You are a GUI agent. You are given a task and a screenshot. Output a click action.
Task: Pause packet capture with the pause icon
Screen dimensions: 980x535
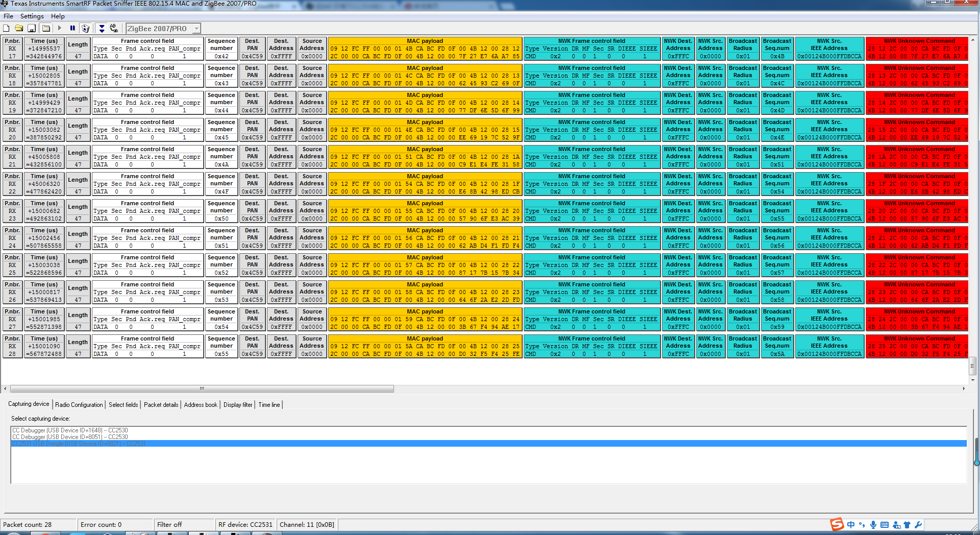pyautogui.click(x=72, y=29)
